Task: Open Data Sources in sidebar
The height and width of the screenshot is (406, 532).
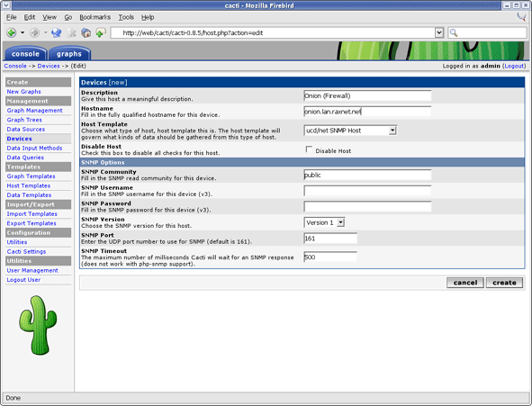Action: pyautogui.click(x=26, y=130)
